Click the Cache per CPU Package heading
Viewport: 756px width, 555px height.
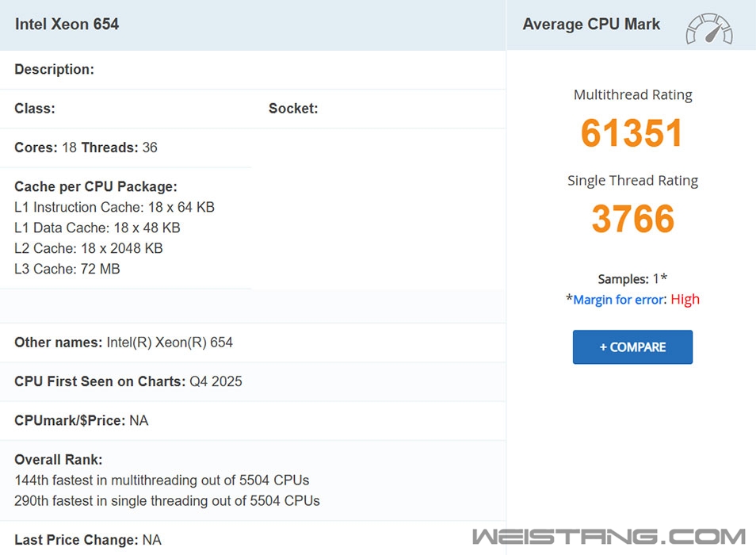click(96, 187)
